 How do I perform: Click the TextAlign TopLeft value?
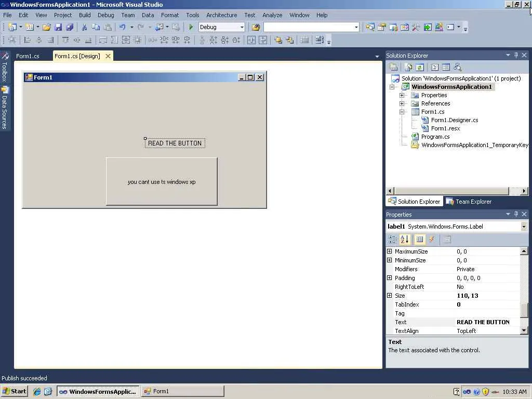pos(487,331)
